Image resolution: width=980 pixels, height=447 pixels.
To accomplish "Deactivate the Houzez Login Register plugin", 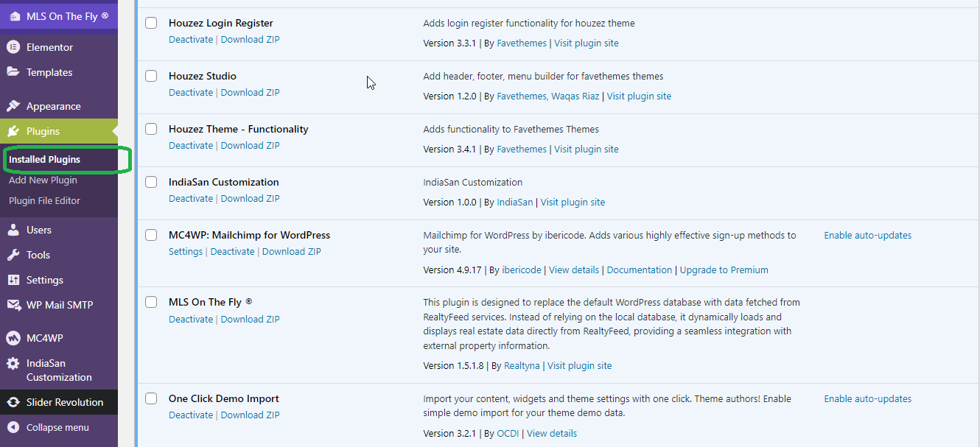I will [191, 40].
